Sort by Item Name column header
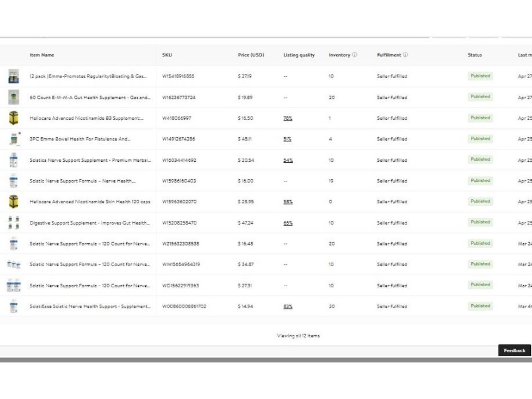The image size is (532, 399). tap(41, 55)
